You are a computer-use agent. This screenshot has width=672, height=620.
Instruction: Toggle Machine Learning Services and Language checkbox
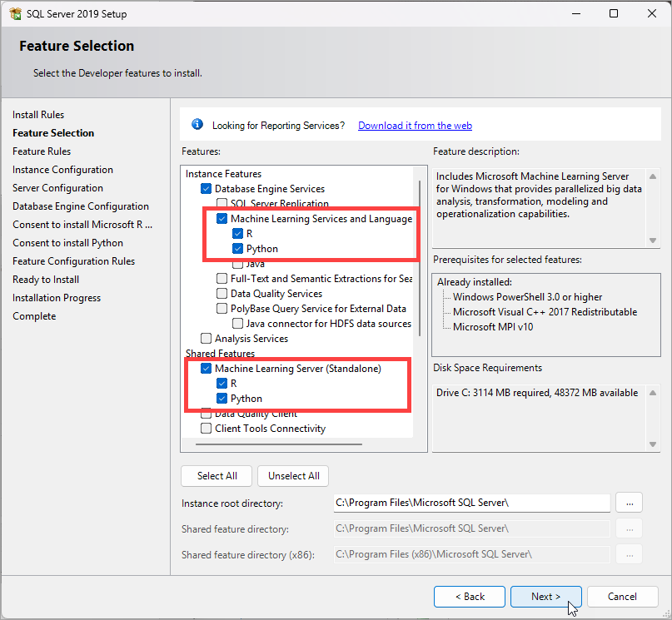pyautogui.click(x=222, y=219)
